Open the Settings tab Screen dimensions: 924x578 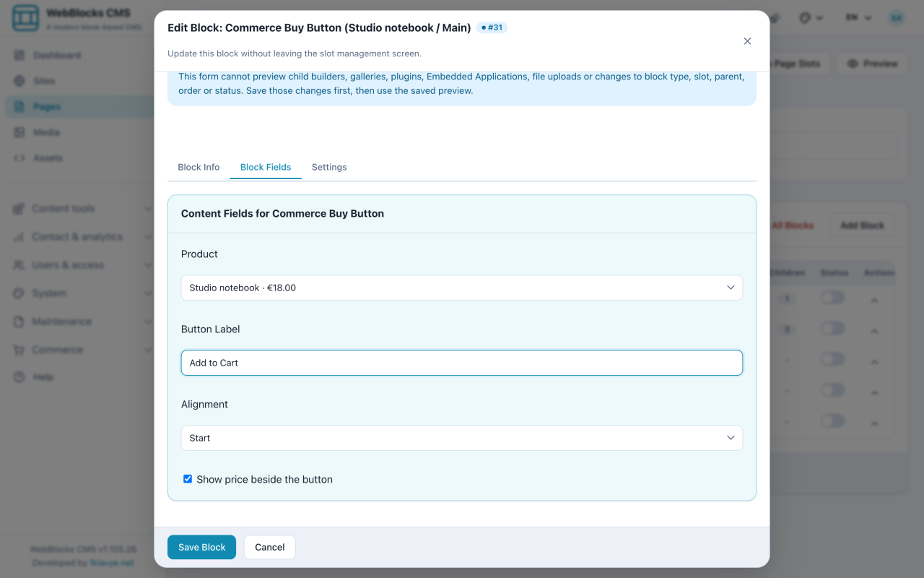329,167
